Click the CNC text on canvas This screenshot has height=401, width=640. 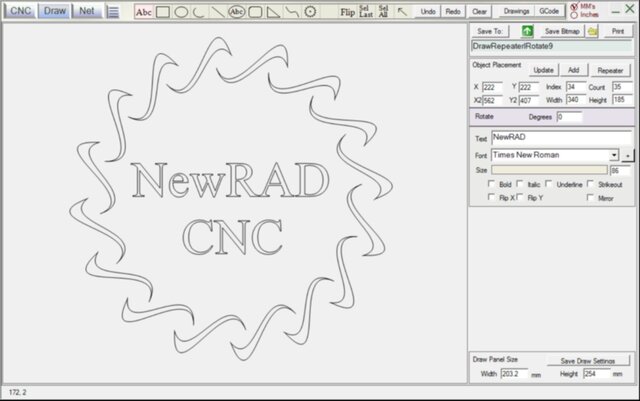(x=233, y=237)
